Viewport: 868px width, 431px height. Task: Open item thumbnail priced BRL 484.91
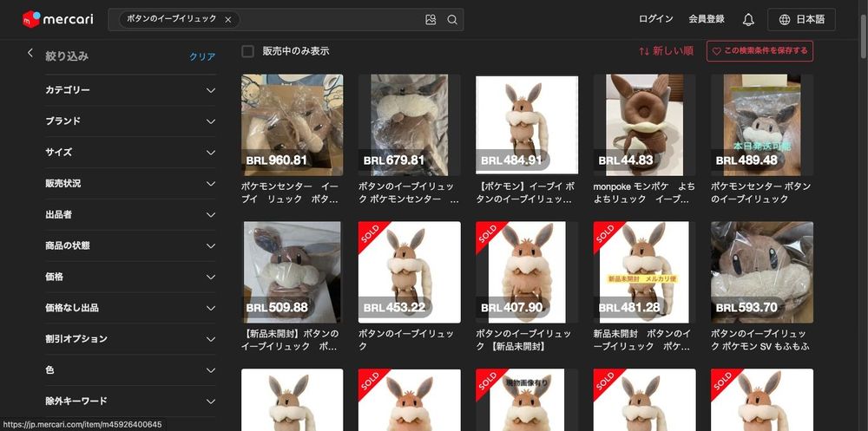[x=527, y=125]
